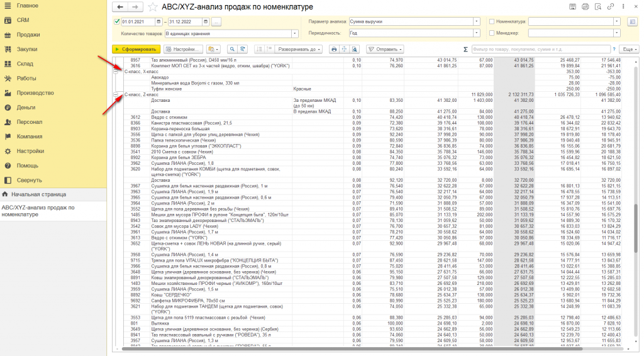The width and height of the screenshot is (644, 356).
Task: Click the period selection ellipsis button
Action: click(216, 22)
